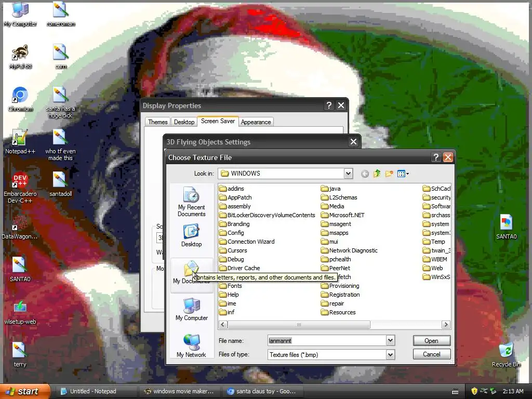Image resolution: width=532 pixels, height=399 pixels.
Task: Select the Embarcadero Dev-C++ desktop shortcut
Action: [20, 188]
